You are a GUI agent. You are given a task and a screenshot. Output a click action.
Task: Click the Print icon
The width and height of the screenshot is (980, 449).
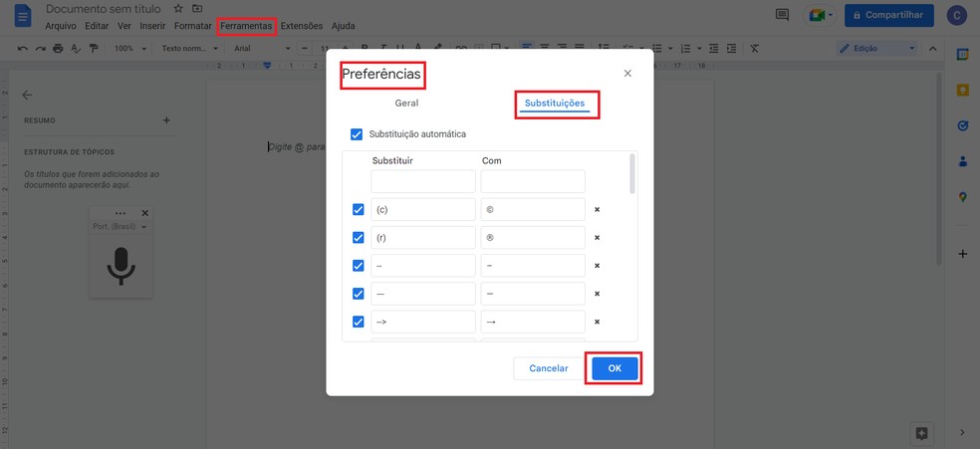coord(58,48)
